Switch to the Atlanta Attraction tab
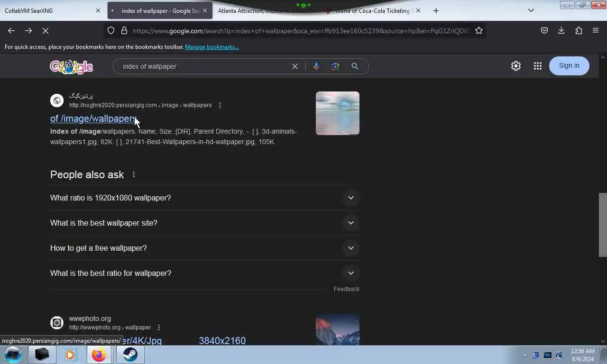 pos(268,10)
